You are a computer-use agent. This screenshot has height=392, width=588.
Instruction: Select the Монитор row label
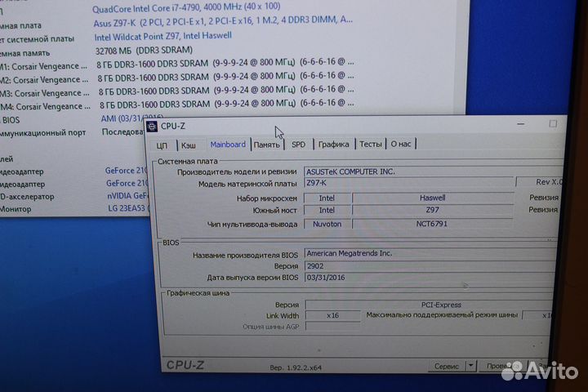(16, 209)
